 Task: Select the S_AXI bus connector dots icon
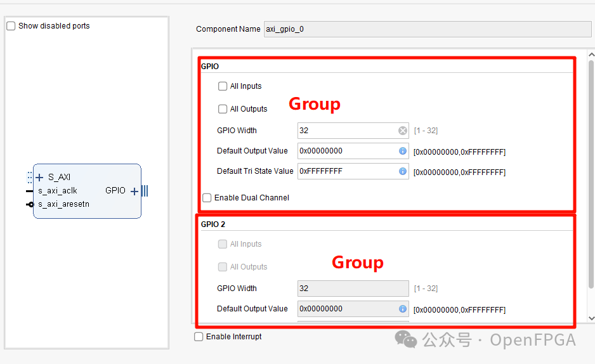click(x=30, y=177)
